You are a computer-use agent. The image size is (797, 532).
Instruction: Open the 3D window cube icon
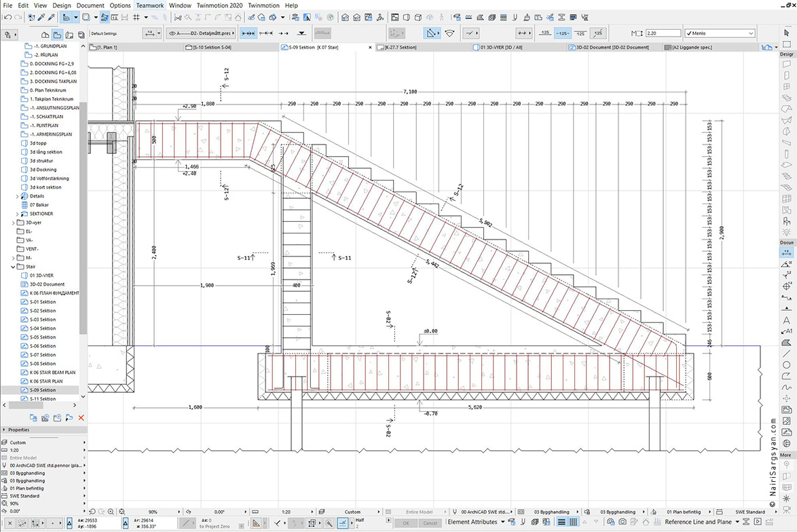coord(418,17)
